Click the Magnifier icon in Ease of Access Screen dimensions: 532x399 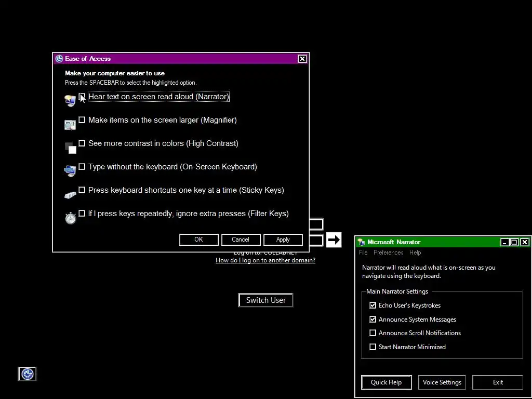[70, 125]
